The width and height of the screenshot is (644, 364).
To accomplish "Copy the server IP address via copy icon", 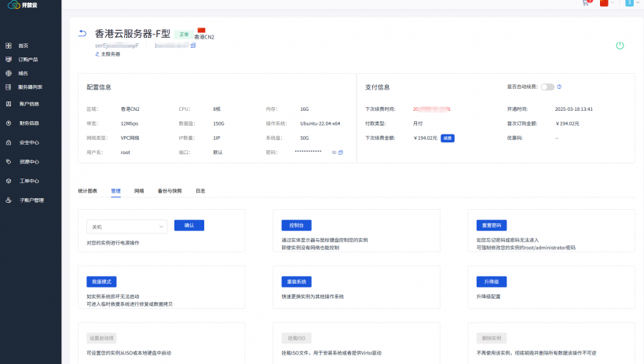I will (x=193, y=46).
